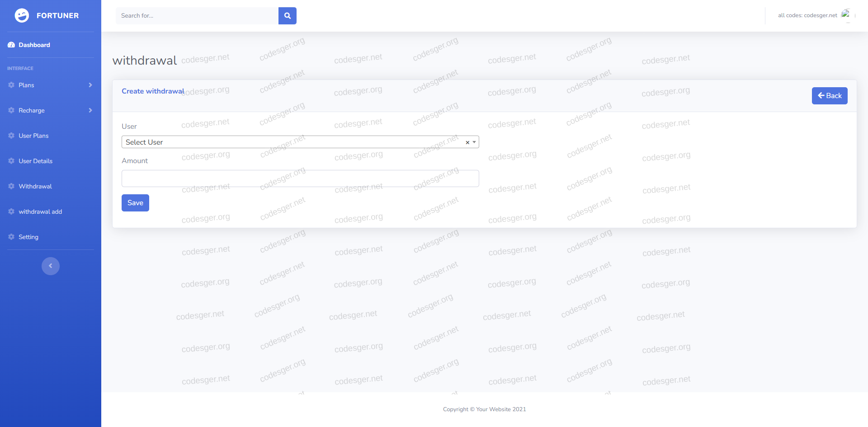The image size is (868, 427).
Task: Open User Details in the sidebar
Action: (x=35, y=161)
